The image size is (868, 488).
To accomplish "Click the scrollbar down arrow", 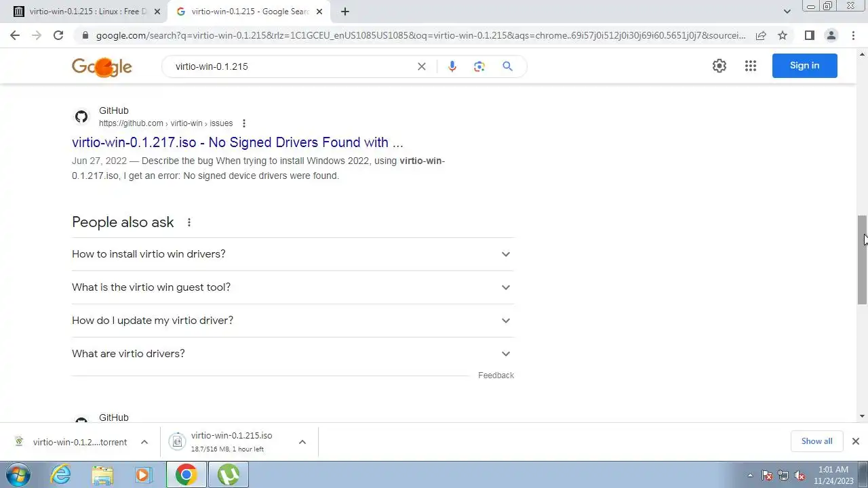I will (862, 416).
